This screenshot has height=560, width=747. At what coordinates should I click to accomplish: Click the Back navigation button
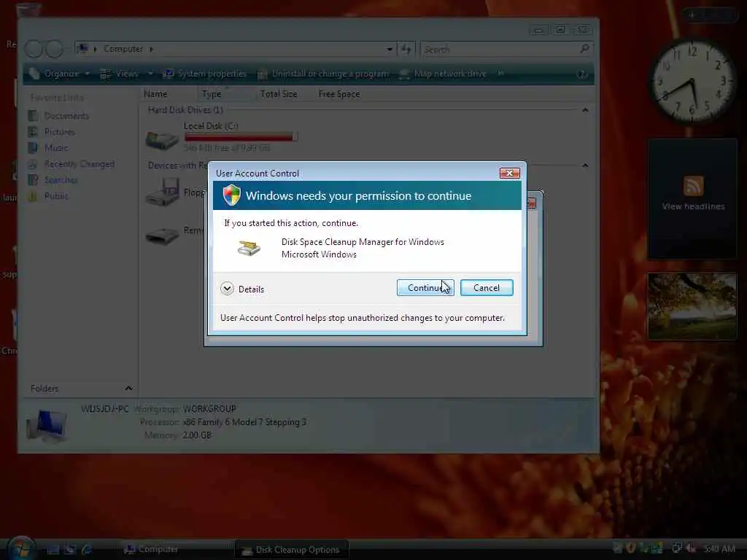tap(34, 49)
